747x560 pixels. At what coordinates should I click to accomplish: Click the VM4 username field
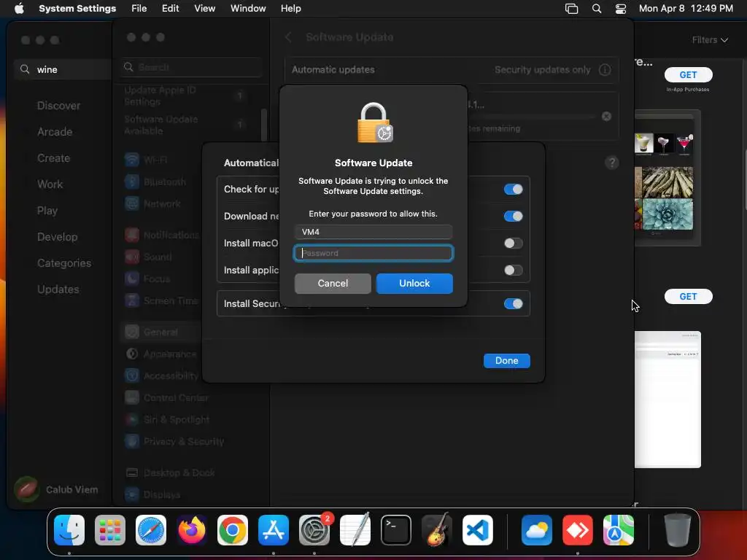click(x=373, y=232)
